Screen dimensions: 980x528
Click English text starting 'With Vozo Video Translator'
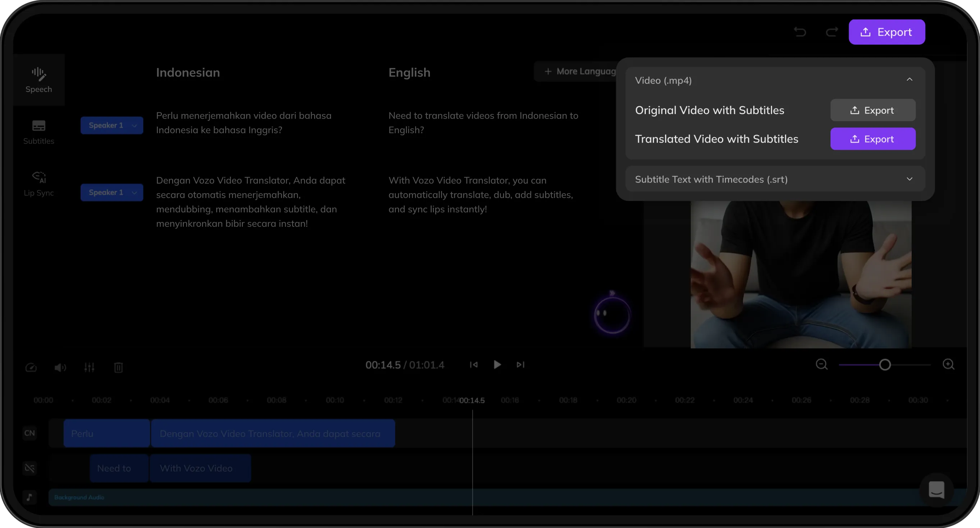coord(481,194)
